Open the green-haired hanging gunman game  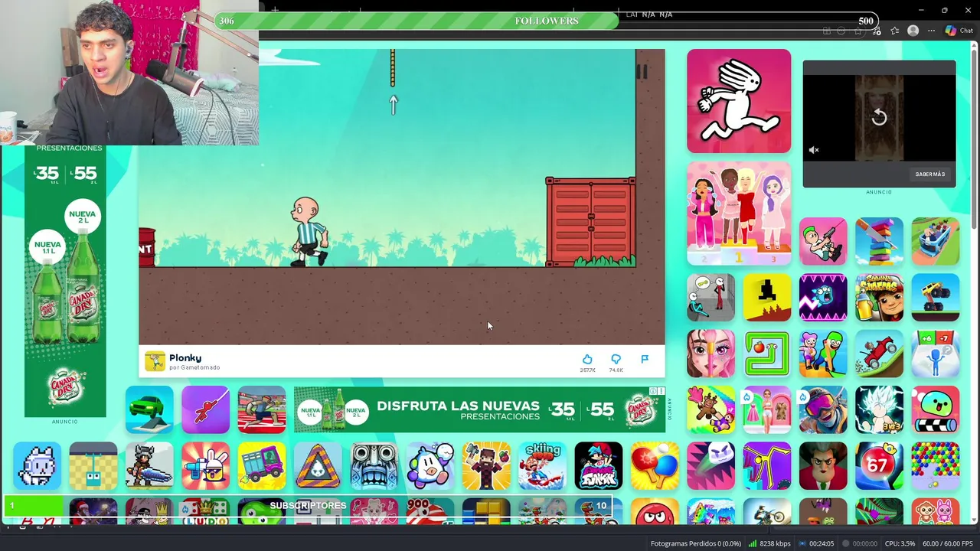(823, 241)
